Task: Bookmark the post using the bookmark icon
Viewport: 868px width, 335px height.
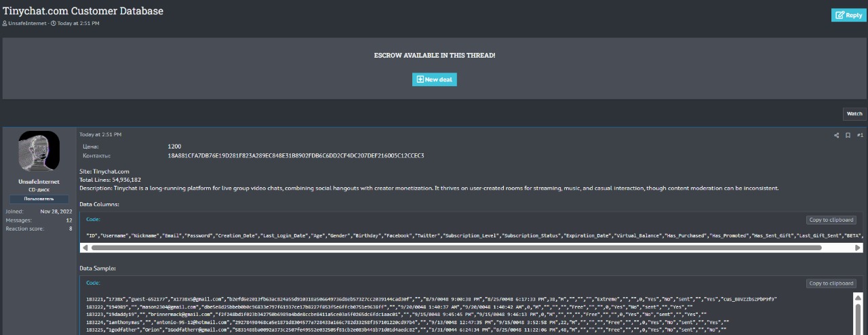Action: [848, 135]
